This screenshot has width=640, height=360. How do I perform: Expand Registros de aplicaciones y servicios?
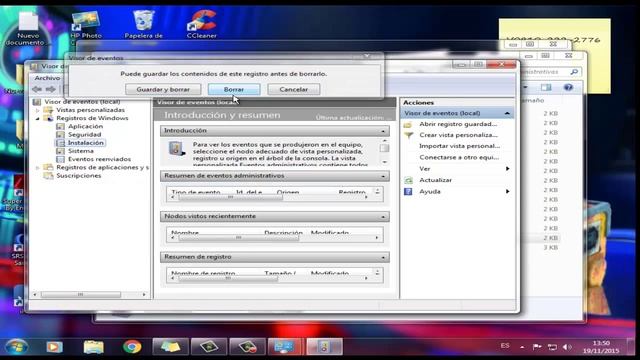pyautogui.click(x=38, y=167)
